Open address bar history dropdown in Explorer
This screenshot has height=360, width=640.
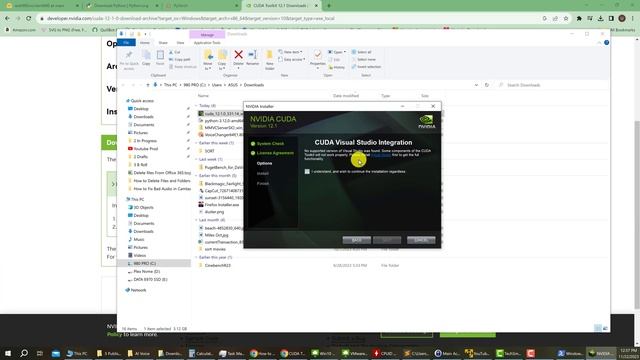pos(476,85)
